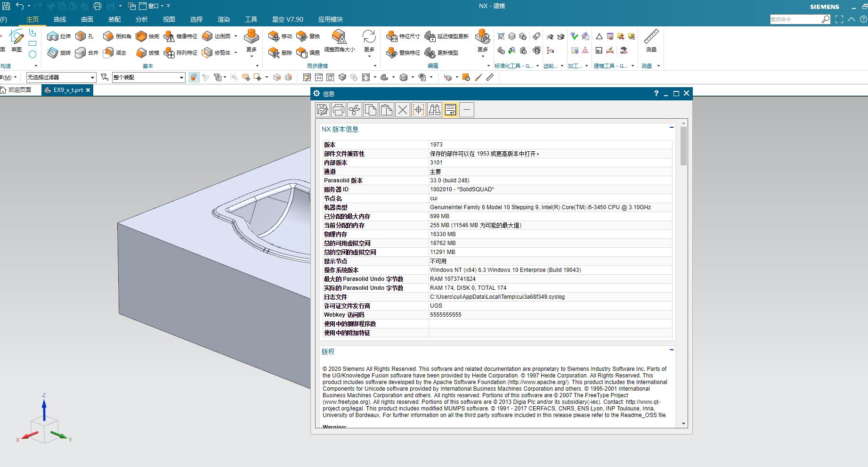Click the 修剪体 (Trim Body) tool
Image resolution: width=868 pixels, height=467 pixels.
216,53
